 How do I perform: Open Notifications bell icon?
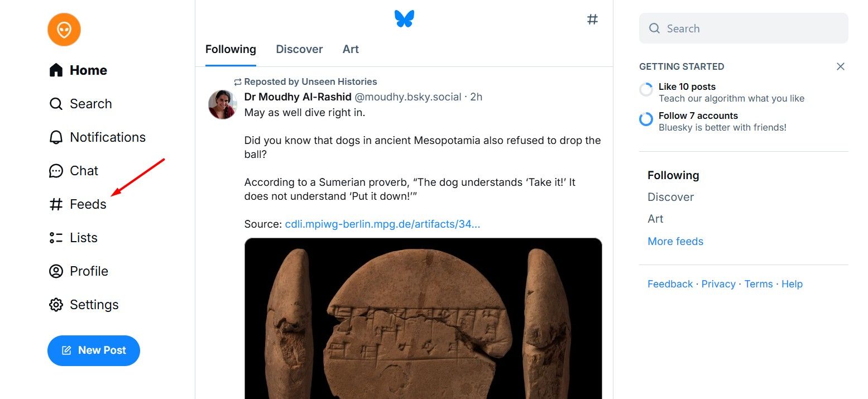[56, 137]
